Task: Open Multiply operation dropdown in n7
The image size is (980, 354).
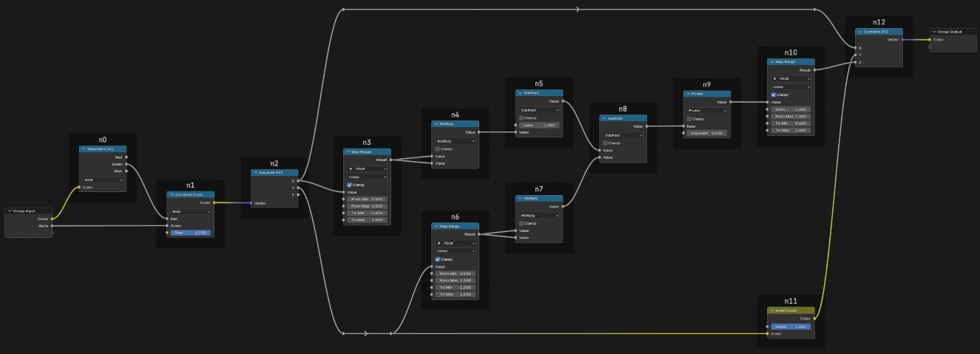Action: 539,215
